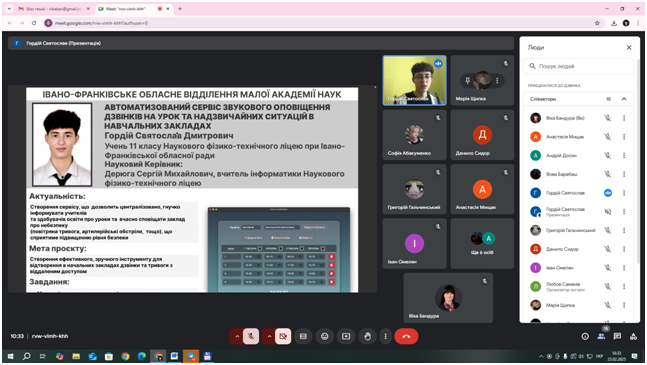Viewport: 647px width, 365px height.
Task: Open the emoji reactions picker
Action: (x=325, y=336)
